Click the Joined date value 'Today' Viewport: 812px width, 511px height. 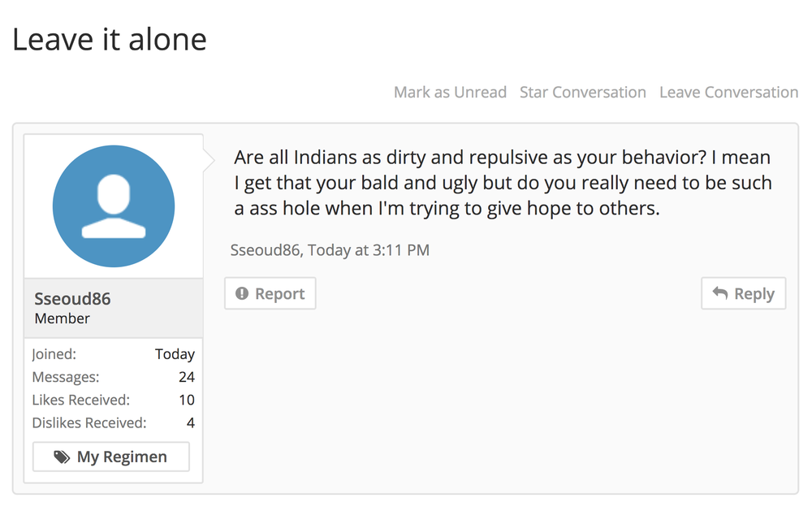click(x=175, y=354)
